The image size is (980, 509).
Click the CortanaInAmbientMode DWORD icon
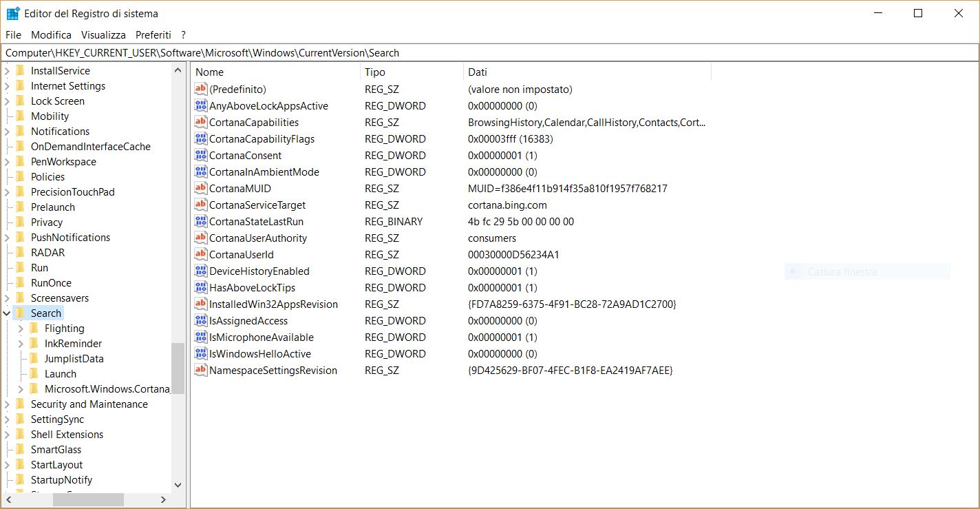click(201, 172)
